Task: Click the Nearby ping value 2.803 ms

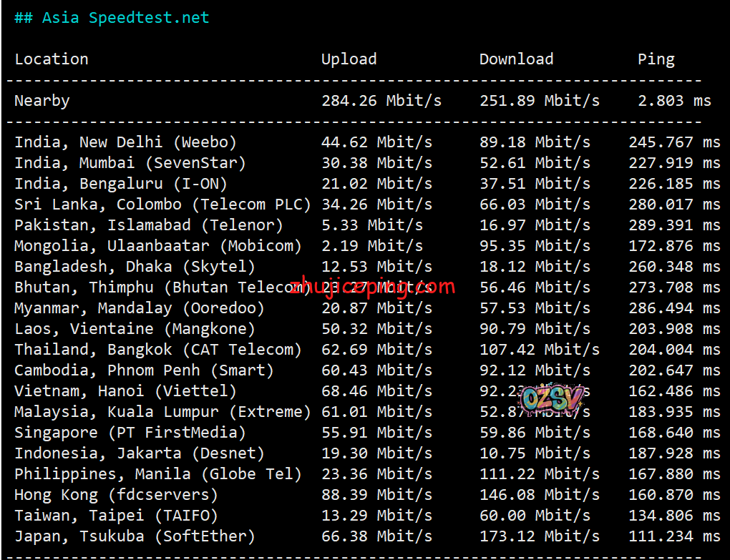Action: click(674, 101)
